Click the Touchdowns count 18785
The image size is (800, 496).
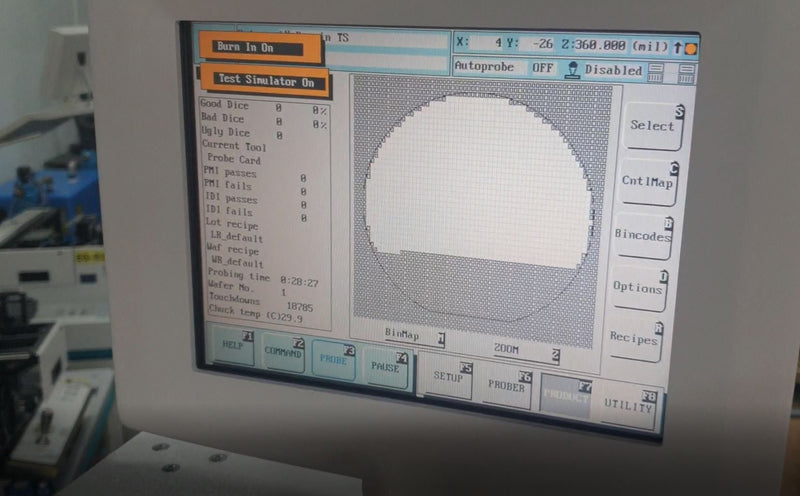coord(299,307)
